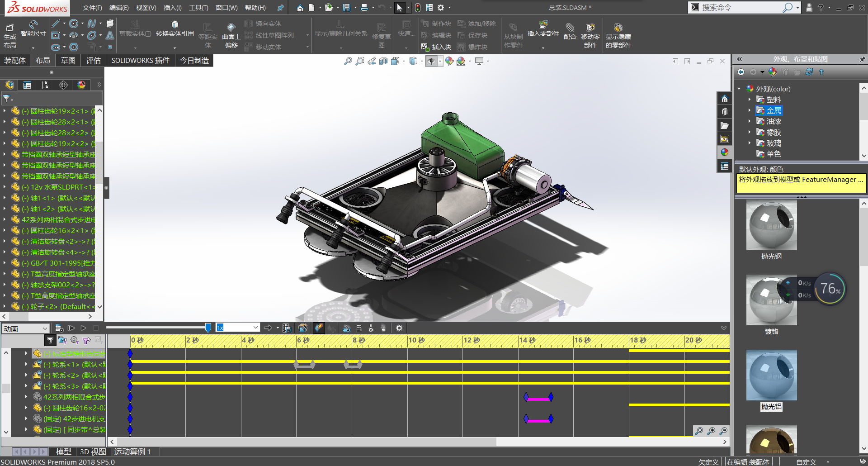868x466 pixels.
Task: Open the DisplayManager tab
Action: 81,85
